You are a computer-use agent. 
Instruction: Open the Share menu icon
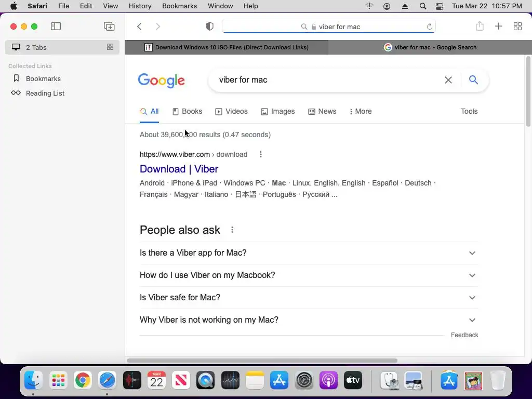(x=480, y=26)
